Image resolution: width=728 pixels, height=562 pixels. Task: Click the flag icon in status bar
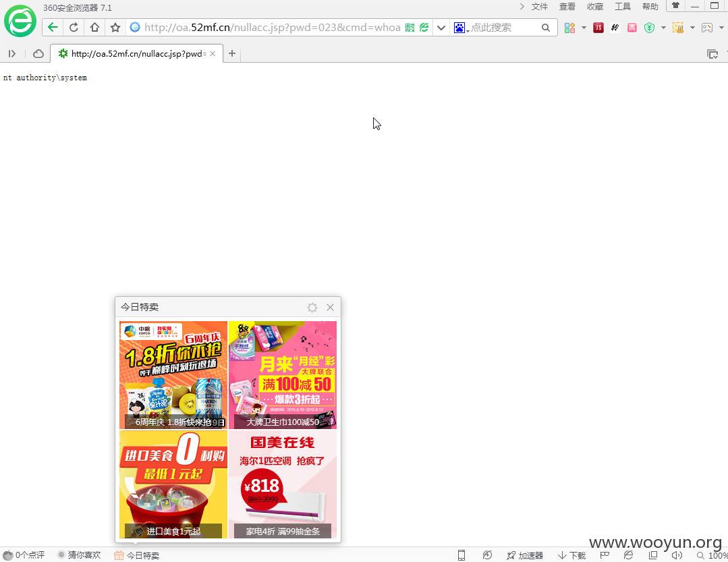pos(605,555)
